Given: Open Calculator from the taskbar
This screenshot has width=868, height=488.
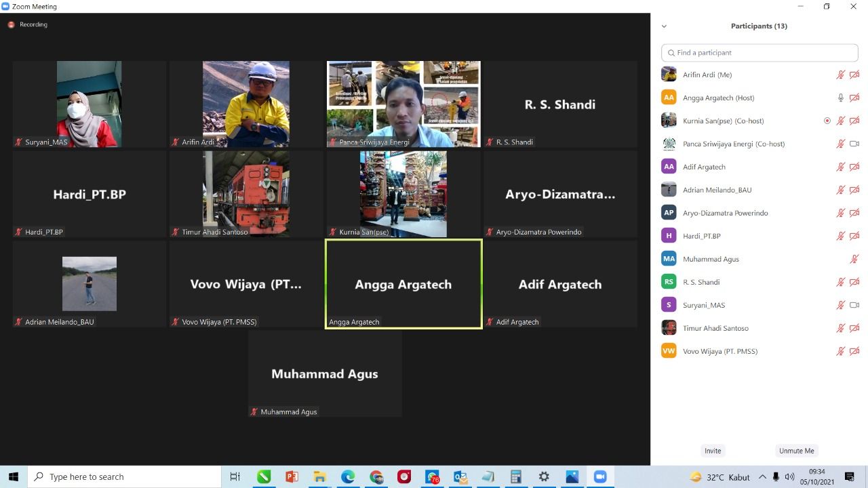Looking at the screenshot, I should coord(515,476).
